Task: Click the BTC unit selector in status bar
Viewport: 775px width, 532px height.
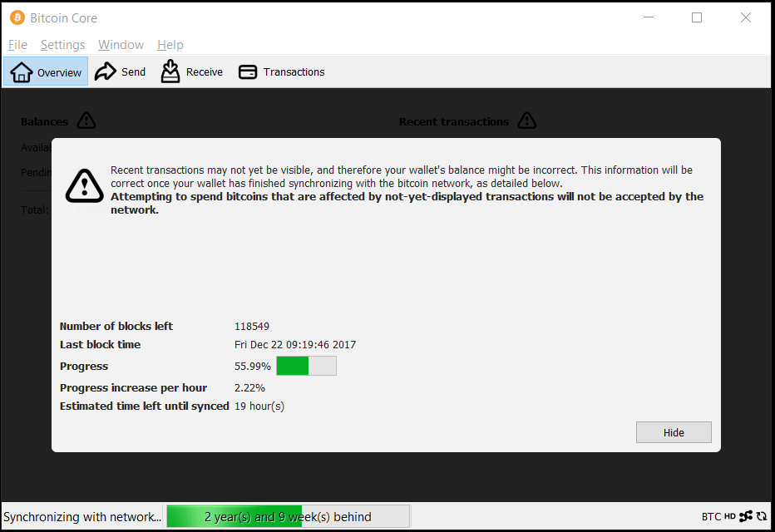Action: tap(711, 517)
